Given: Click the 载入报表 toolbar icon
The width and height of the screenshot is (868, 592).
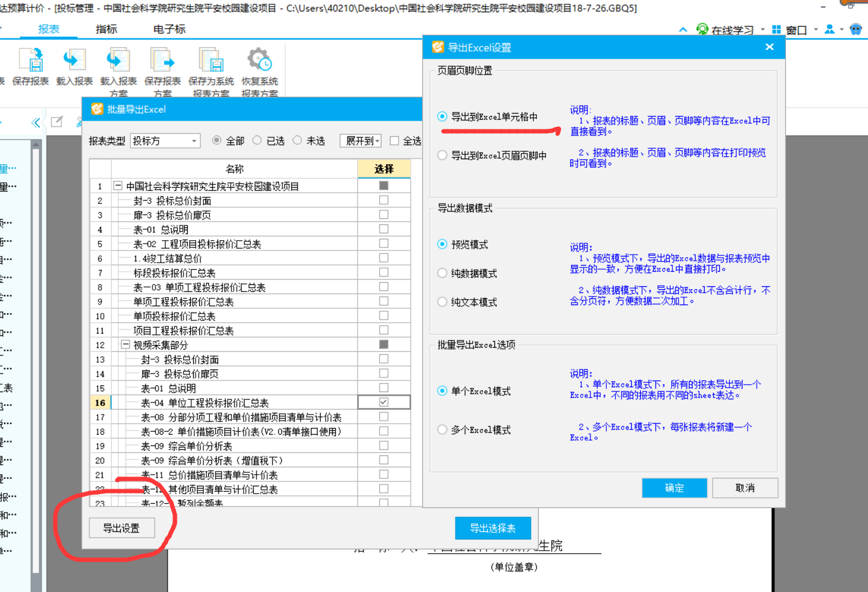Looking at the screenshot, I should [73, 60].
